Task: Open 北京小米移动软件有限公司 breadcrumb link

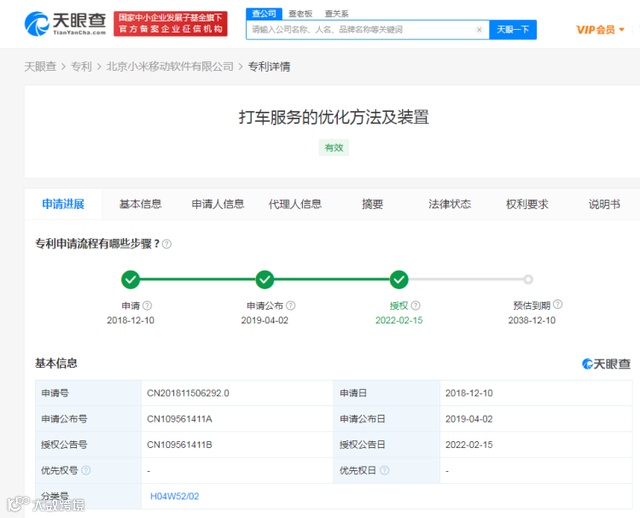Action: click(170, 66)
